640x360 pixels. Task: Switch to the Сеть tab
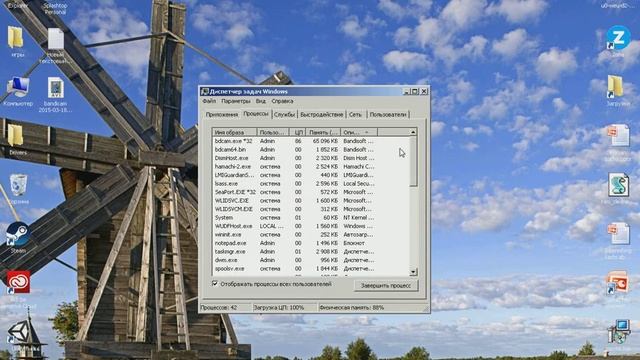(356, 115)
